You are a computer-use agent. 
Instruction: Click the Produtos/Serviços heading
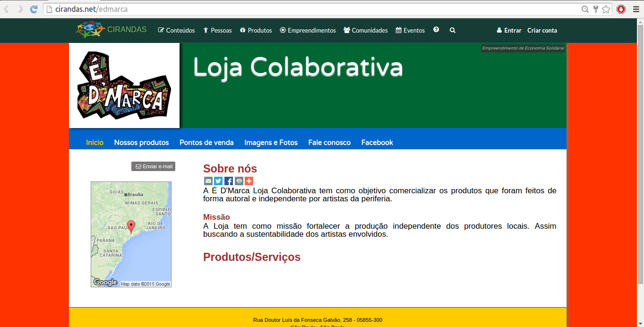pos(252,257)
